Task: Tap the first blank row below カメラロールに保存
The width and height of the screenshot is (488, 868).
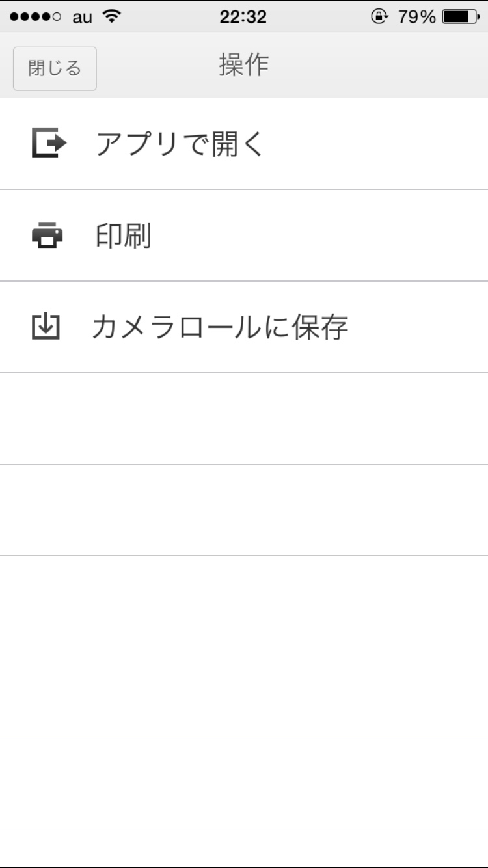Action: coord(244,418)
